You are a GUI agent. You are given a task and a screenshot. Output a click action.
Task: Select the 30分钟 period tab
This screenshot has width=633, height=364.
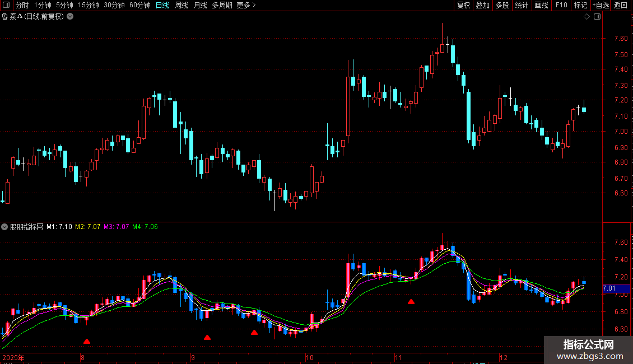click(114, 5)
